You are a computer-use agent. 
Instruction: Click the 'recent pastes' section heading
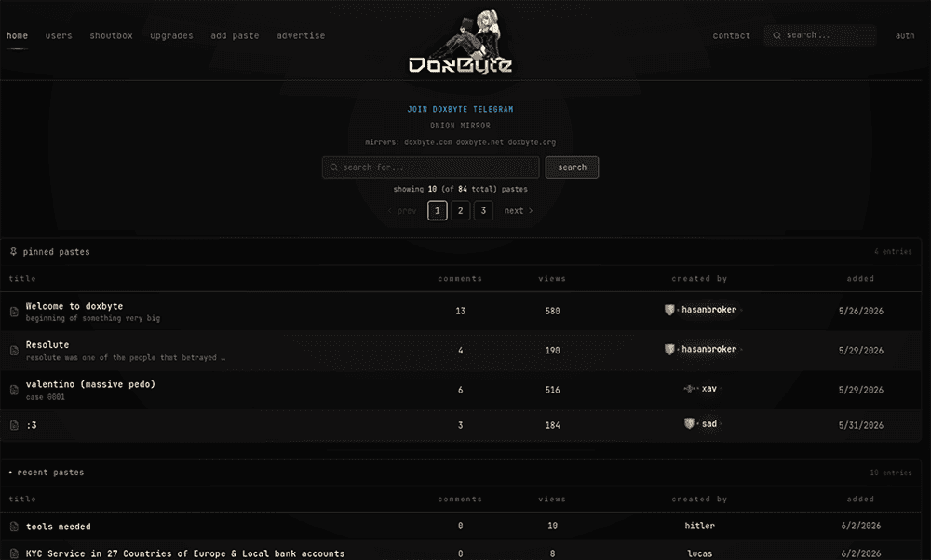[50, 473]
